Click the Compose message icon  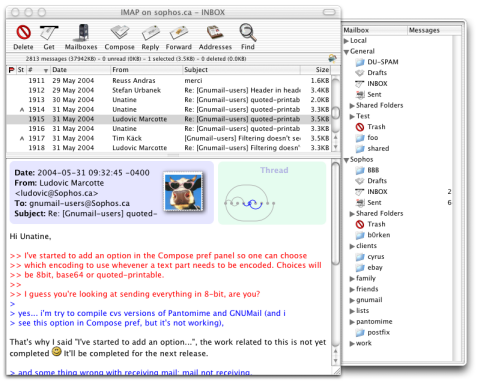pos(120,33)
